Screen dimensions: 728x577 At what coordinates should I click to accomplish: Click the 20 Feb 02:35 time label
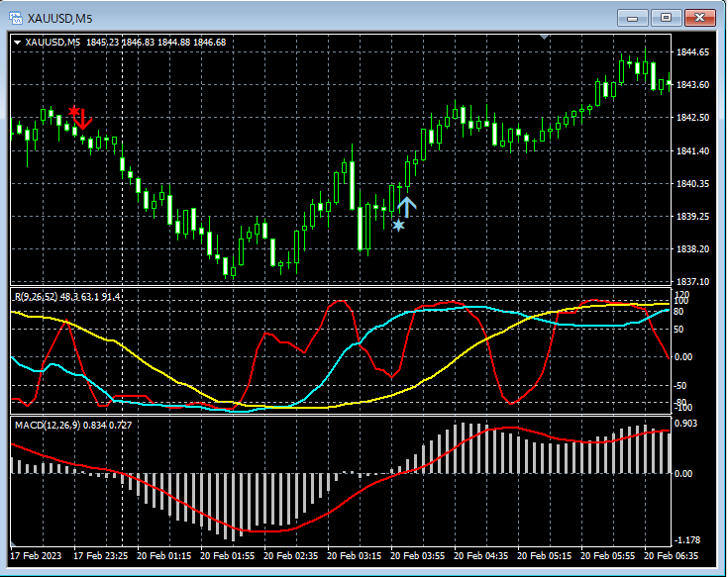tap(290, 555)
